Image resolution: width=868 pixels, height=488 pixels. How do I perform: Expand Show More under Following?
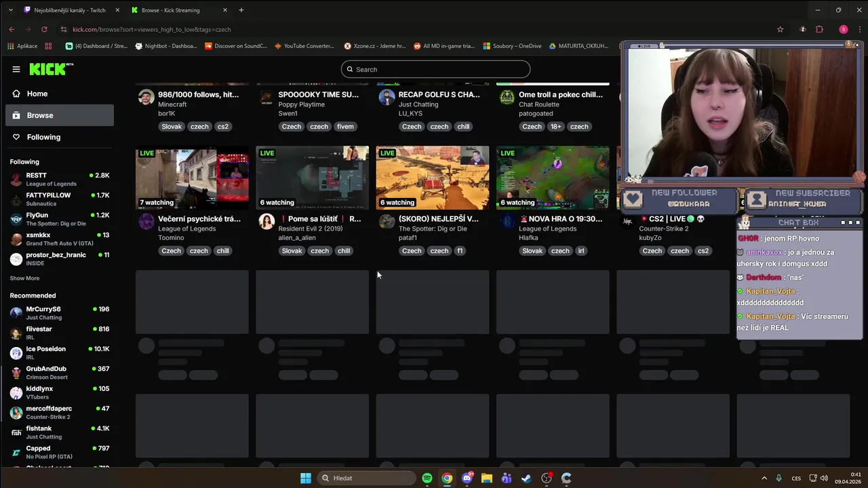24,278
